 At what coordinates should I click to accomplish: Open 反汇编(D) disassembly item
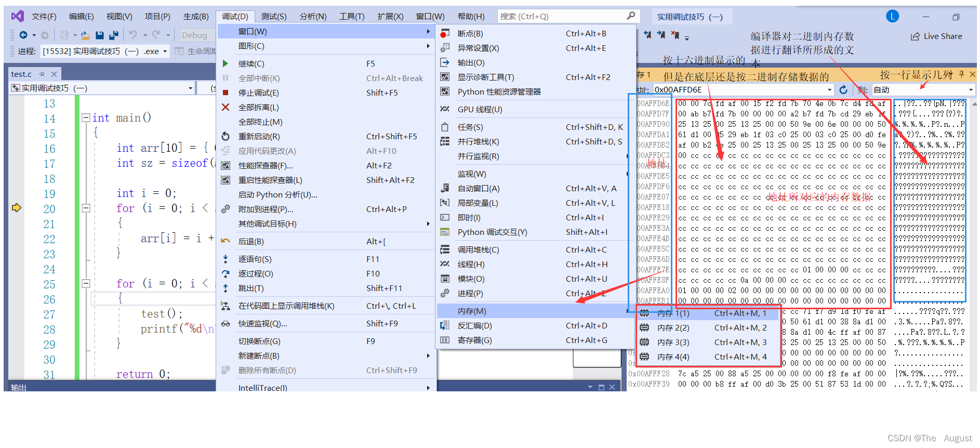coord(536,325)
